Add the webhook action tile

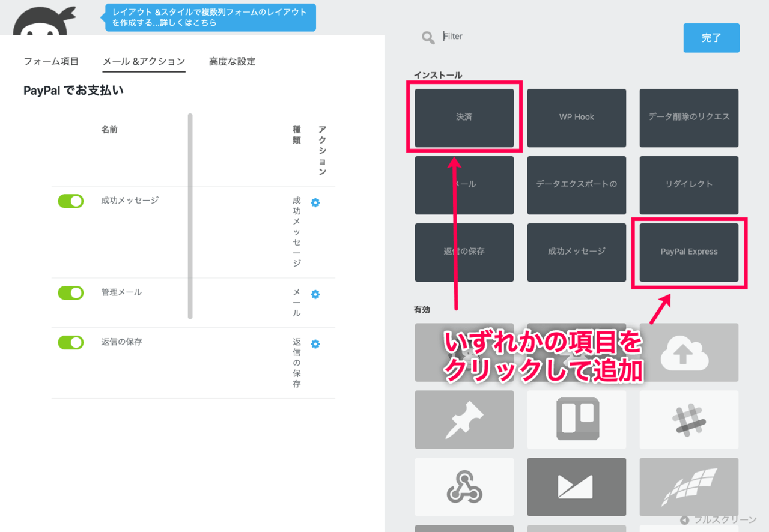(x=464, y=487)
